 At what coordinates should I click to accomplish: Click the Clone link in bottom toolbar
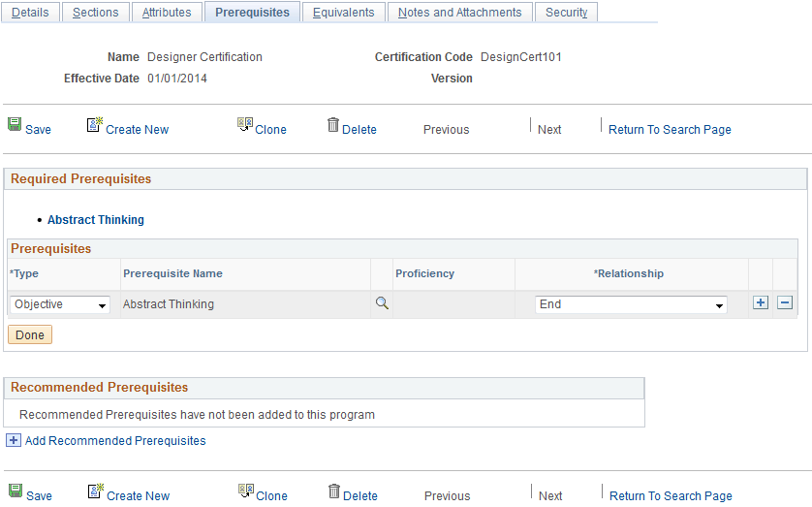272,495
